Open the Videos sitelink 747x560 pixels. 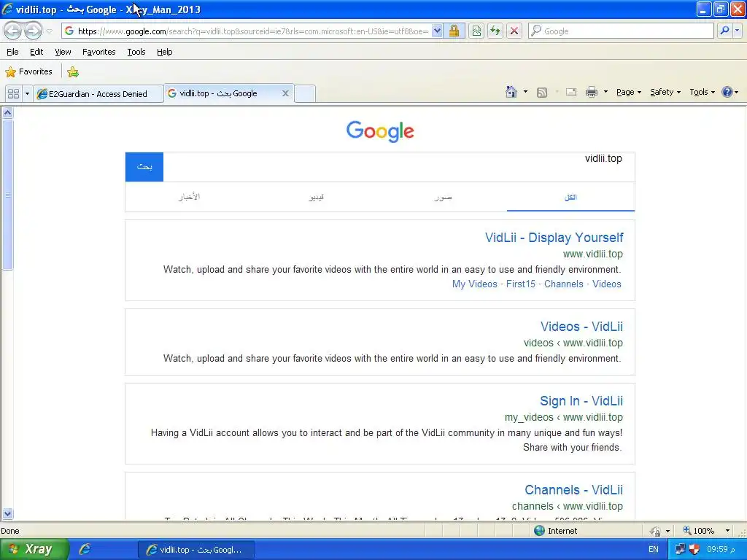tap(606, 284)
